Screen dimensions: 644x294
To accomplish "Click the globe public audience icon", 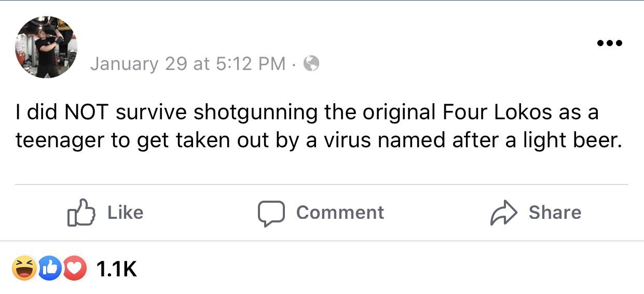I will click(x=311, y=64).
